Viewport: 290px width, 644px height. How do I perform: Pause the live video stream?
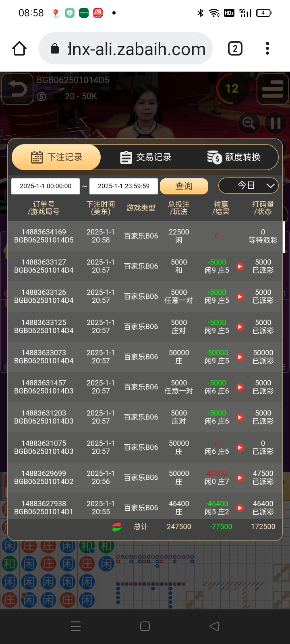(275, 123)
